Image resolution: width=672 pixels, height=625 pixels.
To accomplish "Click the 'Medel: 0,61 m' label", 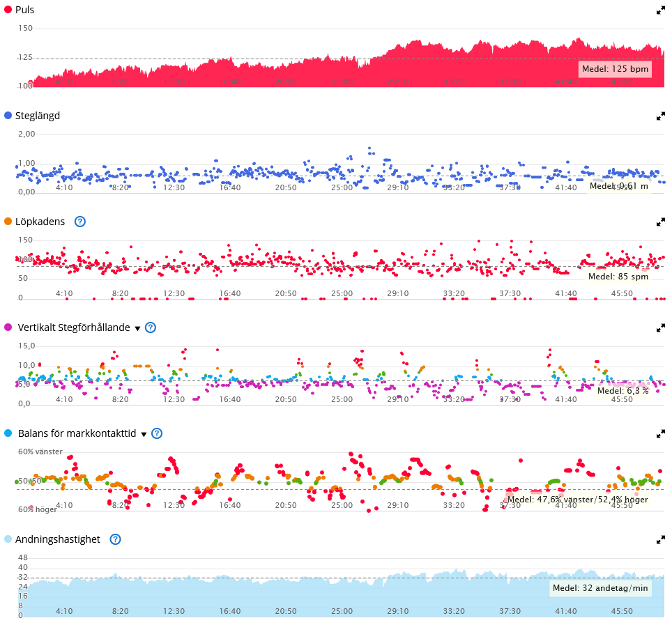I will (x=619, y=186).
